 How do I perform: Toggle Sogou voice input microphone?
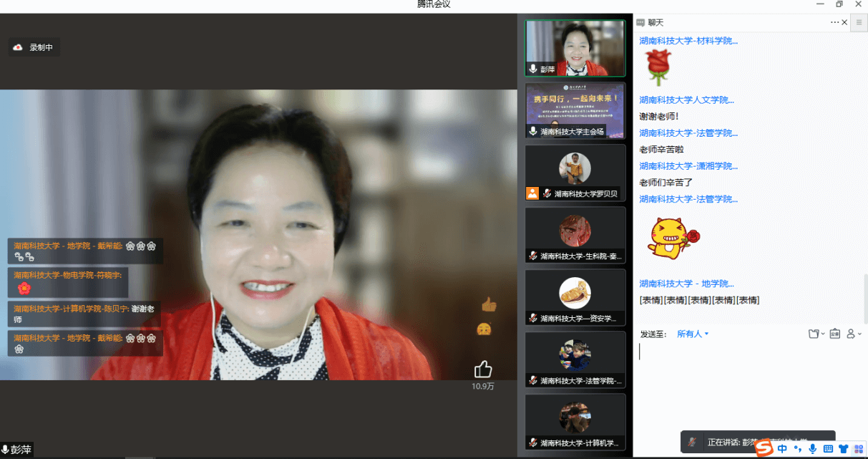812,449
